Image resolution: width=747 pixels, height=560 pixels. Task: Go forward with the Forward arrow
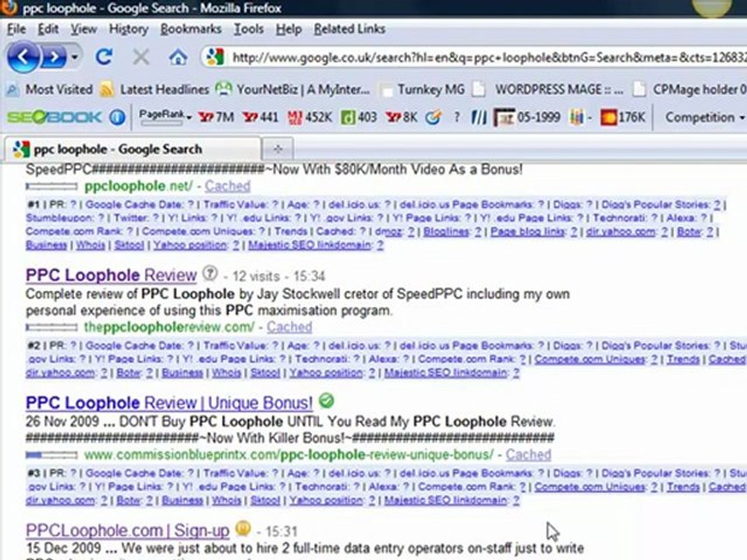(54, 58)
